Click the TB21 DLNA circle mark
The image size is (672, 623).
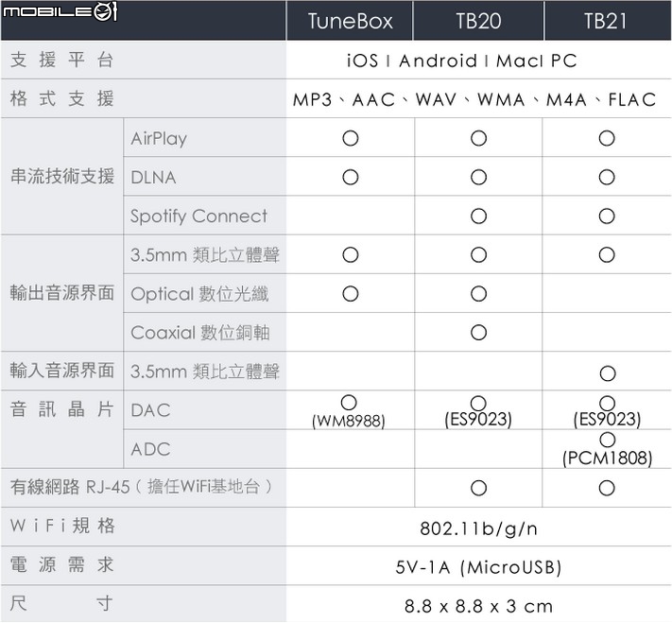607,177
